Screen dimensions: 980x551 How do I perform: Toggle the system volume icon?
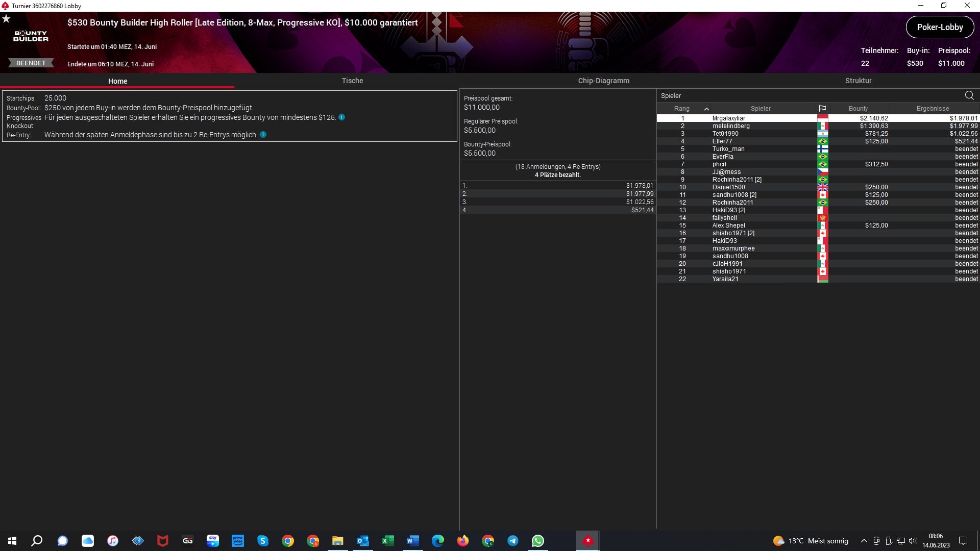912,541
